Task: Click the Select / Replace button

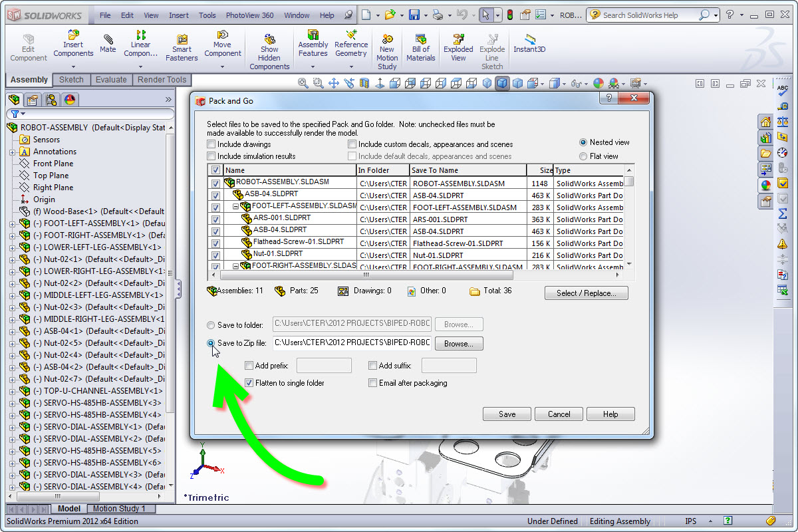Action: click(586, 293)
